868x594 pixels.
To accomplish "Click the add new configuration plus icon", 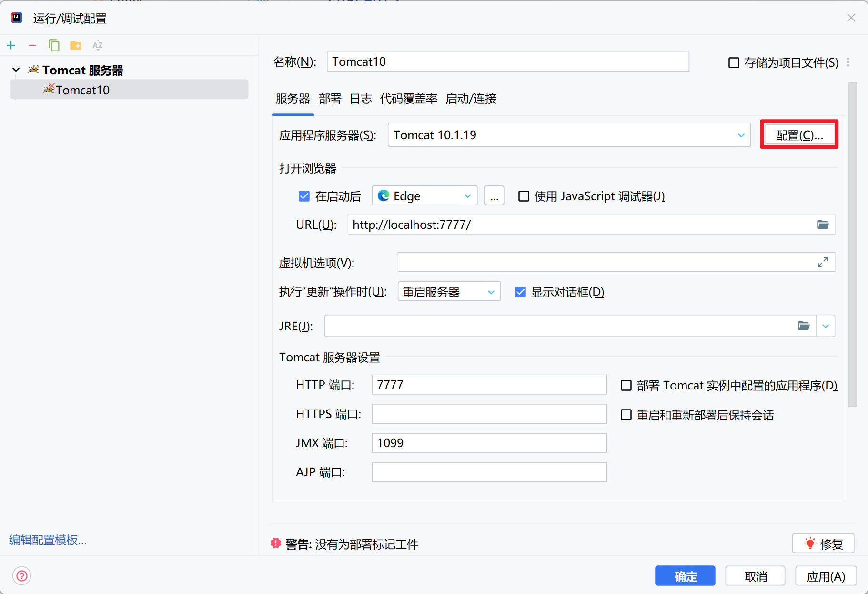I will pyautogui.click(x=11, y=45).
